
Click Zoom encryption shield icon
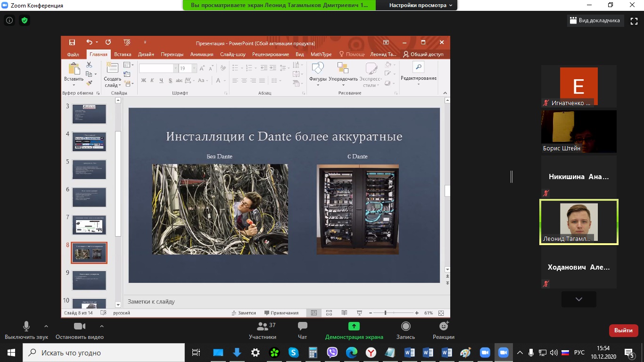[25, 20]
